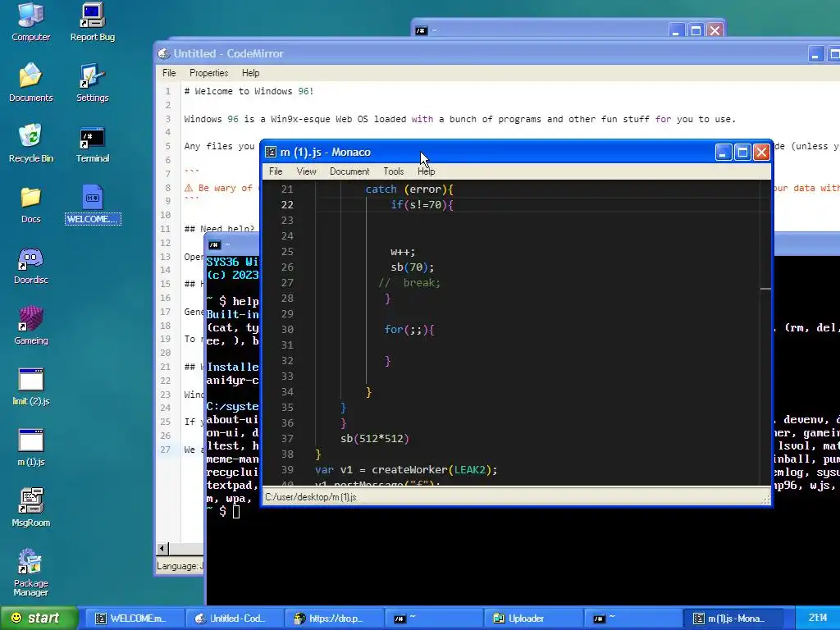Click CodeMirror horizontal scrollbar left arrow

162,548
